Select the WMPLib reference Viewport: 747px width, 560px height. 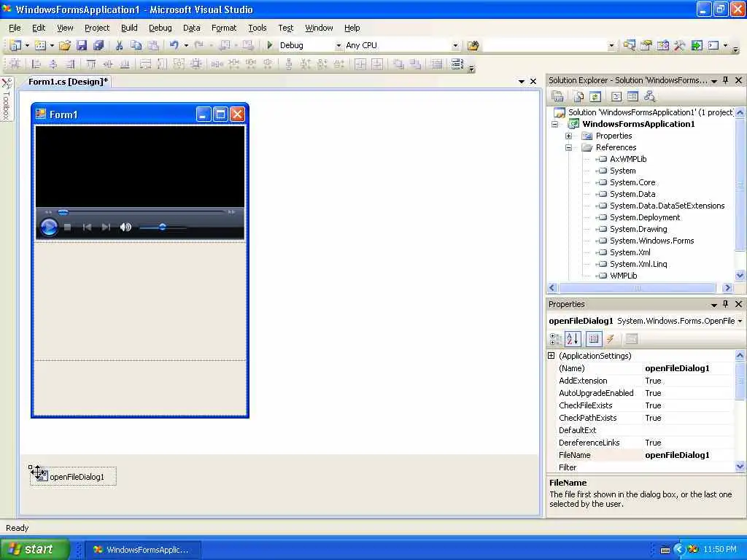623,276
